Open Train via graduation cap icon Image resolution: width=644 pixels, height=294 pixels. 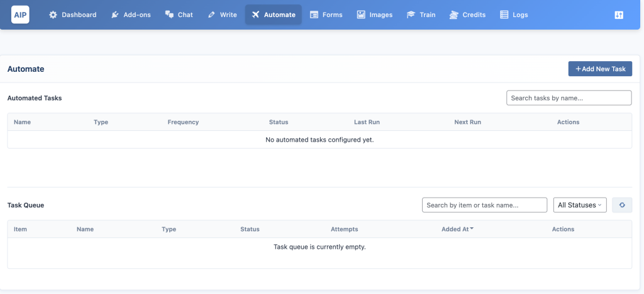411,15
